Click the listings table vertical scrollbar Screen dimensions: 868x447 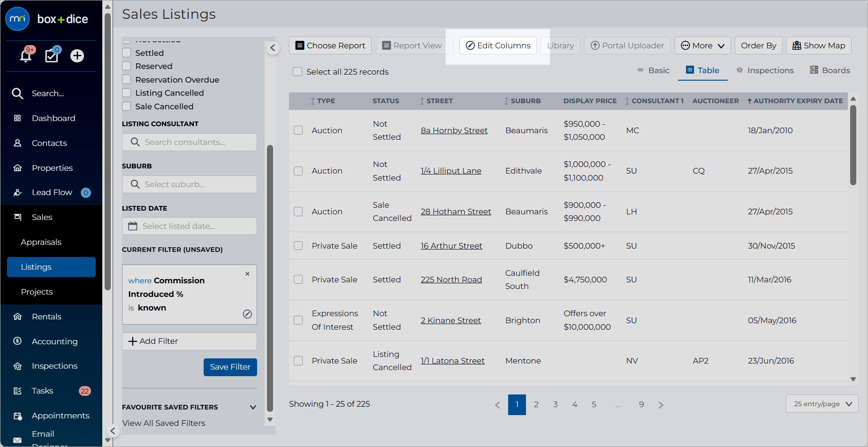pyautogui.click(x=853, y=145)
